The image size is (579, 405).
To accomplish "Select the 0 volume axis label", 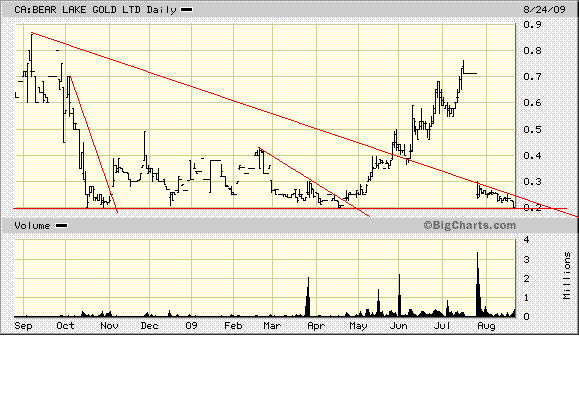I will click(526, 316).
